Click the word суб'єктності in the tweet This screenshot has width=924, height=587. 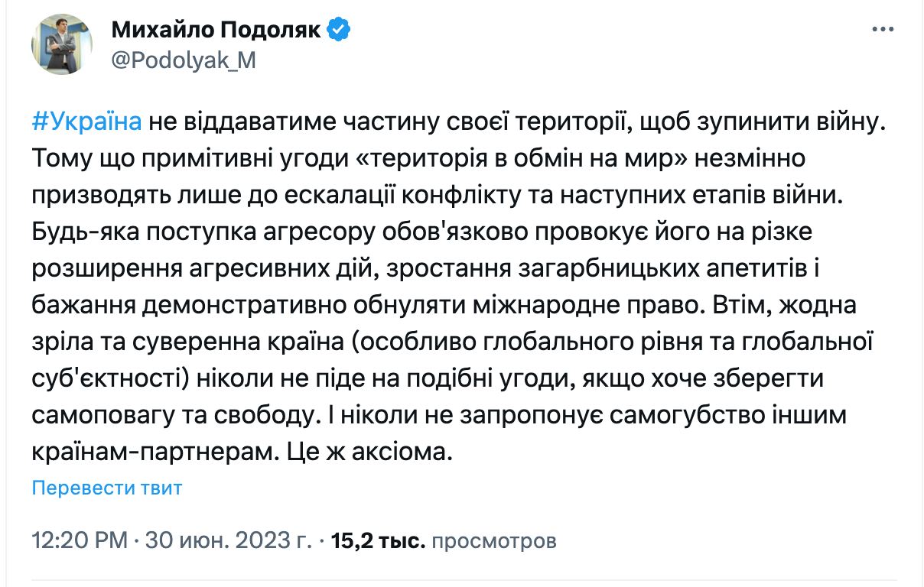[106, 378]
